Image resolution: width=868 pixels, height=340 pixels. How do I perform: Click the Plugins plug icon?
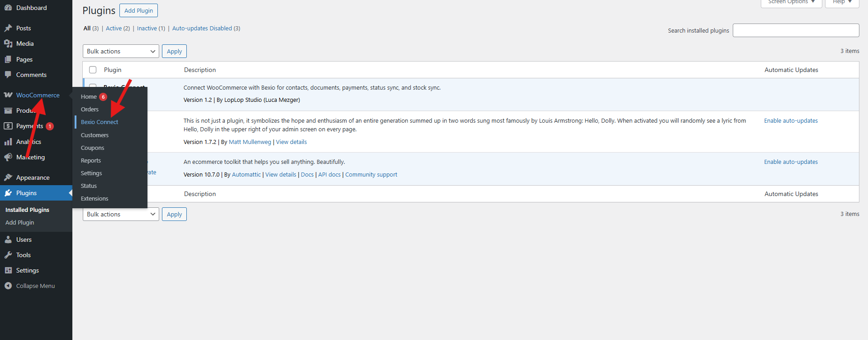(8, 193)
